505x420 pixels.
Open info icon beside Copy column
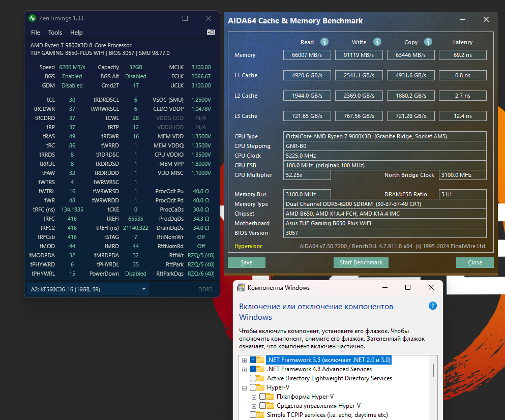pyautogui.click(x=428, y=42)
